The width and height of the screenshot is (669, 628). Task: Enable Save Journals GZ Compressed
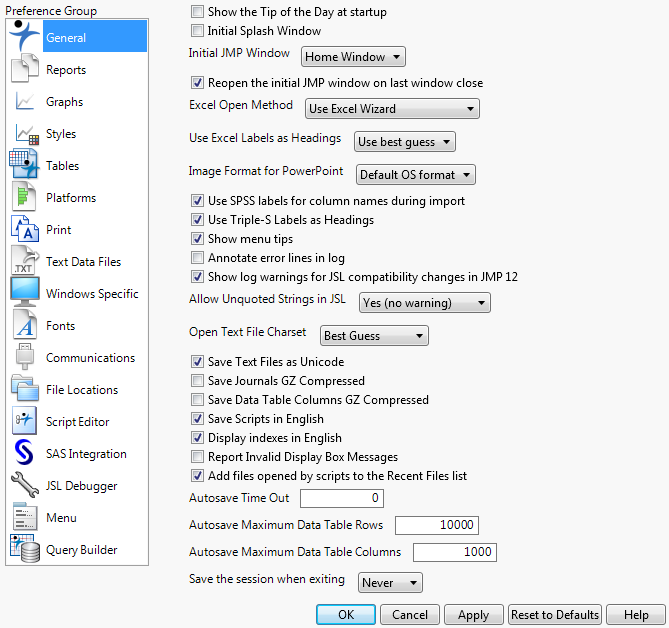197,381
